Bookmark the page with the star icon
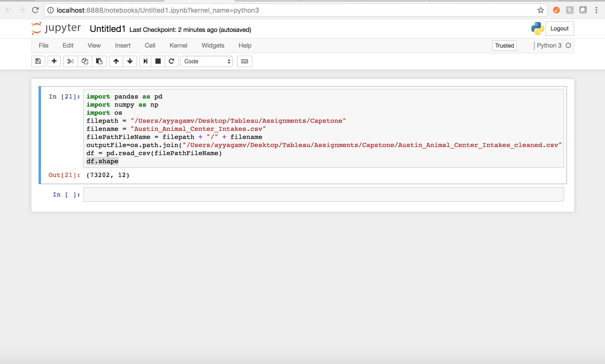This screenshot has height=364, width=605. point(541,10)
